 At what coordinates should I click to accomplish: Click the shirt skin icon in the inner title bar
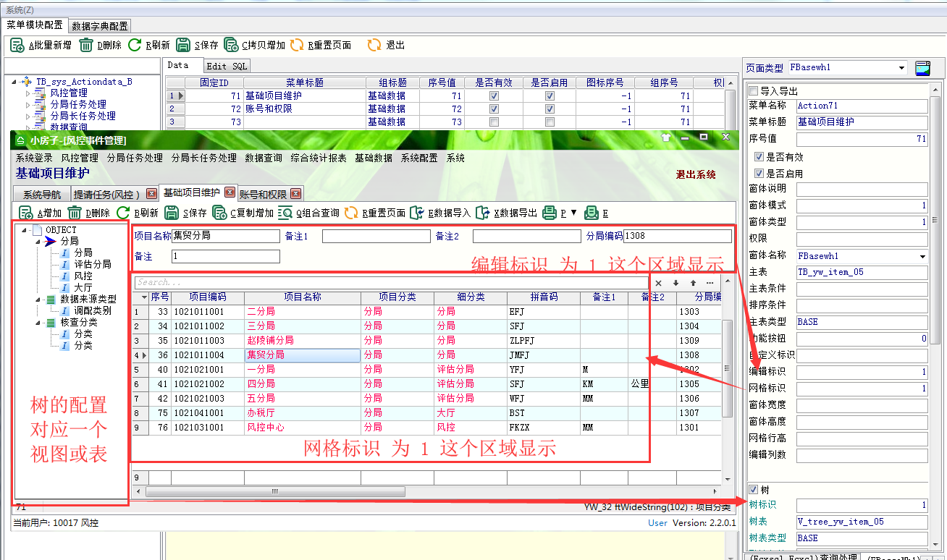pos(666,137)
